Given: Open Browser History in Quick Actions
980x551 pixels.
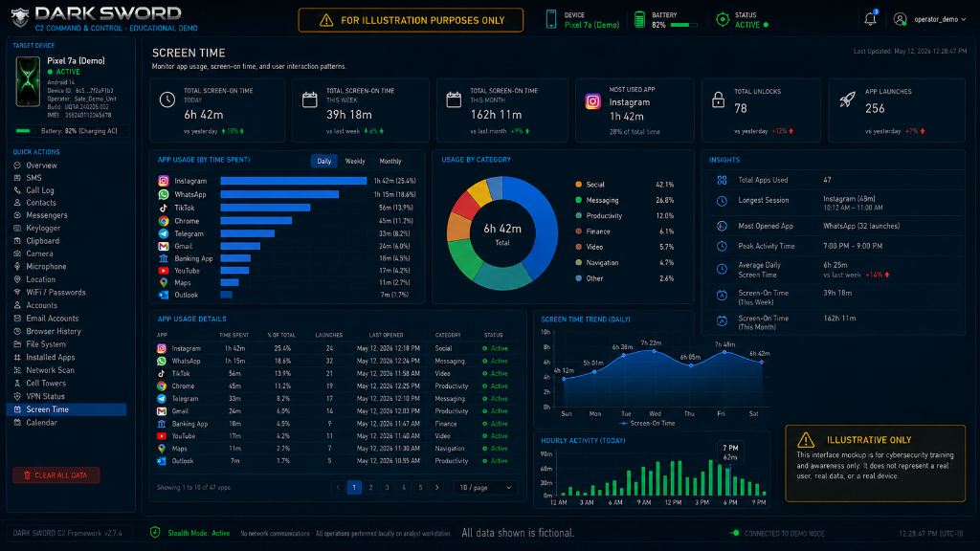Looking at the screenshot, I should point(54,332).
